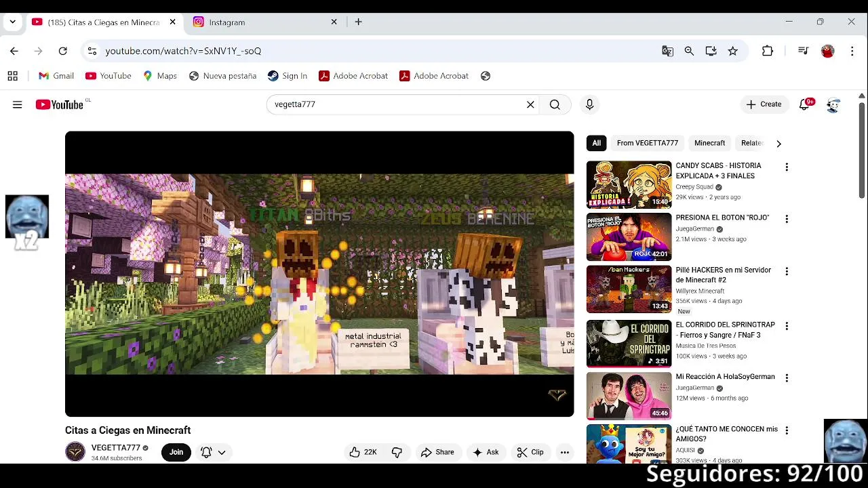Open Pillé HACKERS video title
The width and height of the screenshot is (868, 488).
(724, 274)
